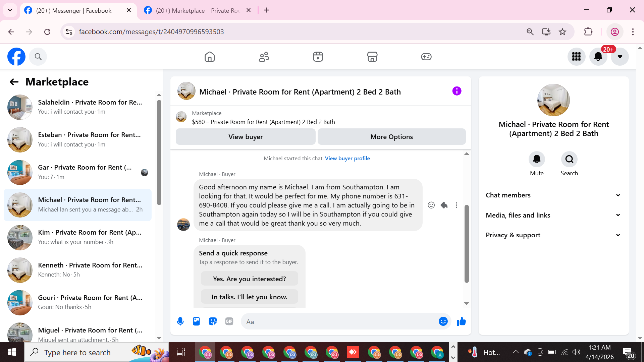The width and height of the screenshot is (644, 362).
Task: React to Michael's message with emoji
Action: [x=431, y=205]
